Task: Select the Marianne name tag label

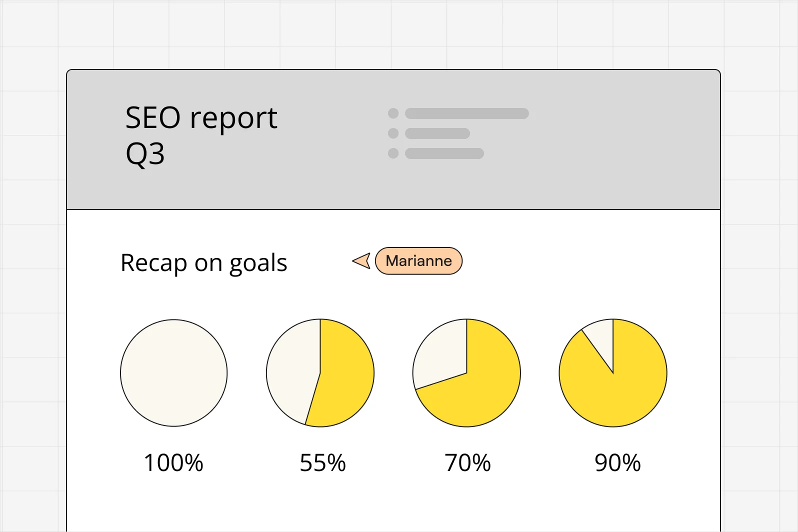Action: click(418, 261)
